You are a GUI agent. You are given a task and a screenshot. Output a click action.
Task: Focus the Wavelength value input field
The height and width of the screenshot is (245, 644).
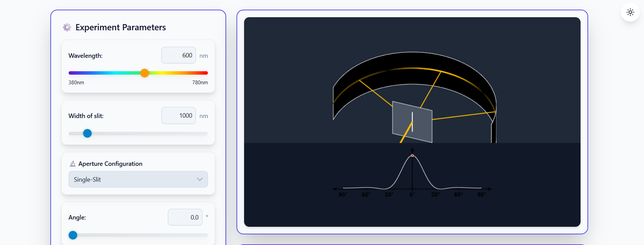tap(179, 55)
